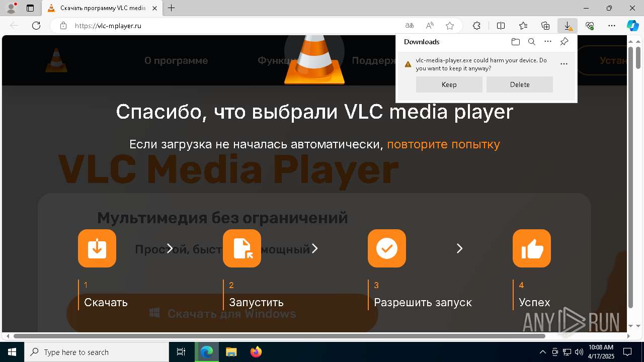Refresh the page
The height and width of the screenshot is (362, 644).
click(36, 26)
